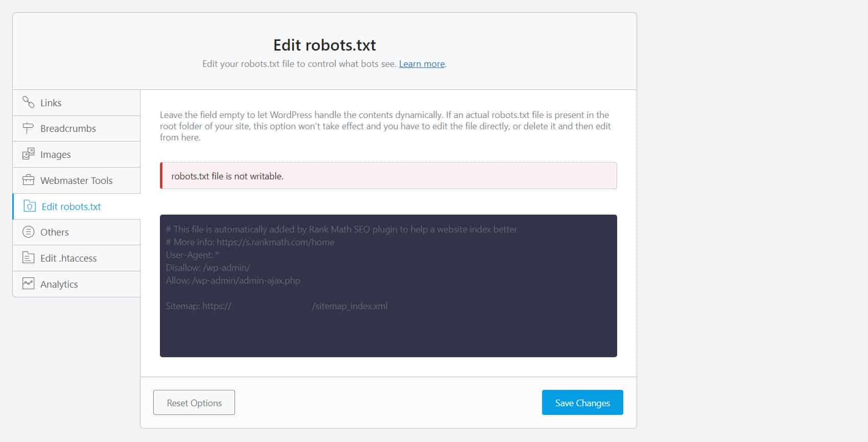
Task: Open the Links settings section
Action: [51, 102]
